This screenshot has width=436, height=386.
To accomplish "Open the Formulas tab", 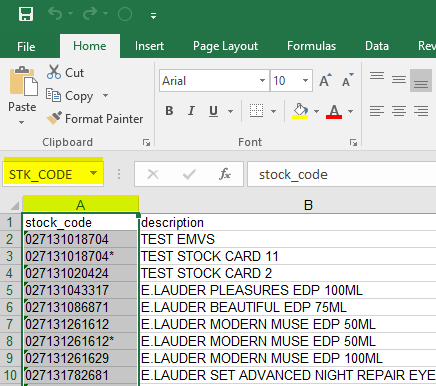I will (312, 46).
